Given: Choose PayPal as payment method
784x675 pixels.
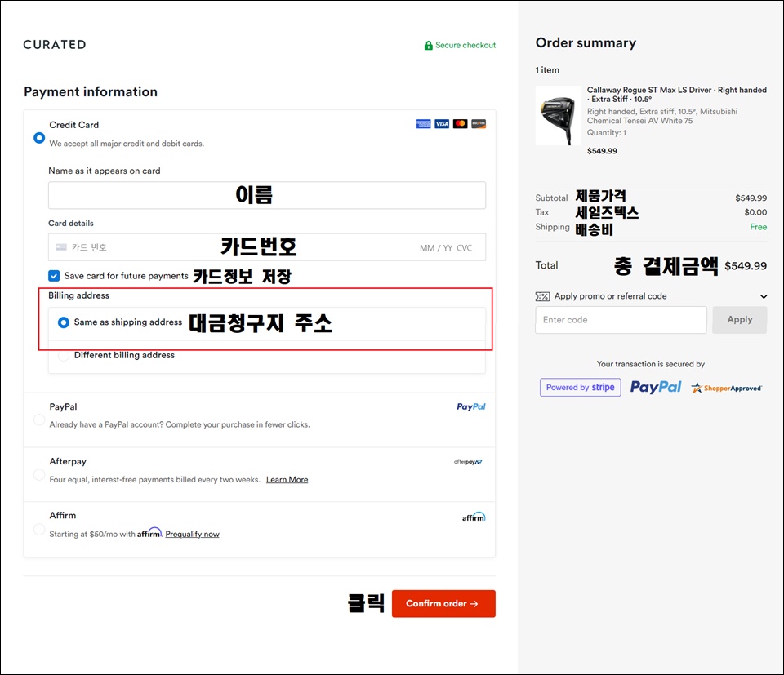Looking at the screenshot, I should coord(39,420).
